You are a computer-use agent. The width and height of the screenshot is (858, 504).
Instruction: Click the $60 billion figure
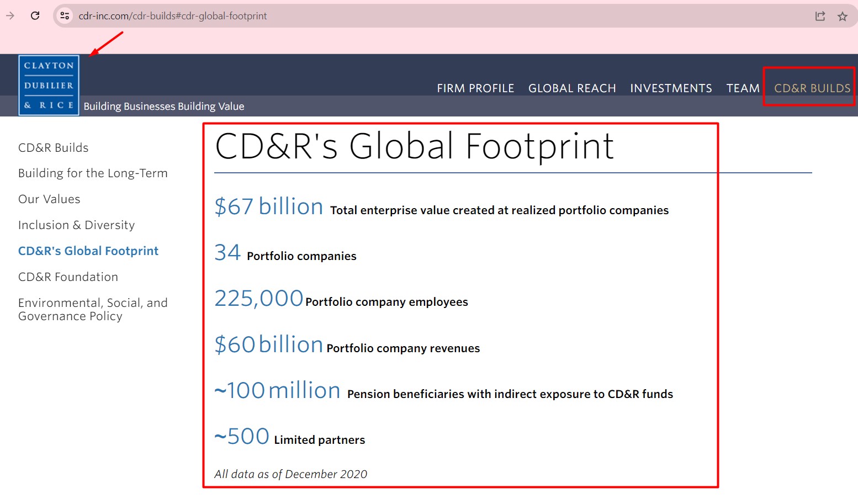coord(269,344)
